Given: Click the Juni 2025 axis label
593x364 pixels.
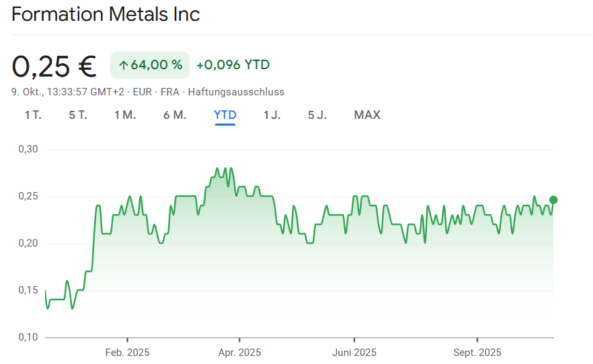Looking at the screenshot, I should (355, 353).
